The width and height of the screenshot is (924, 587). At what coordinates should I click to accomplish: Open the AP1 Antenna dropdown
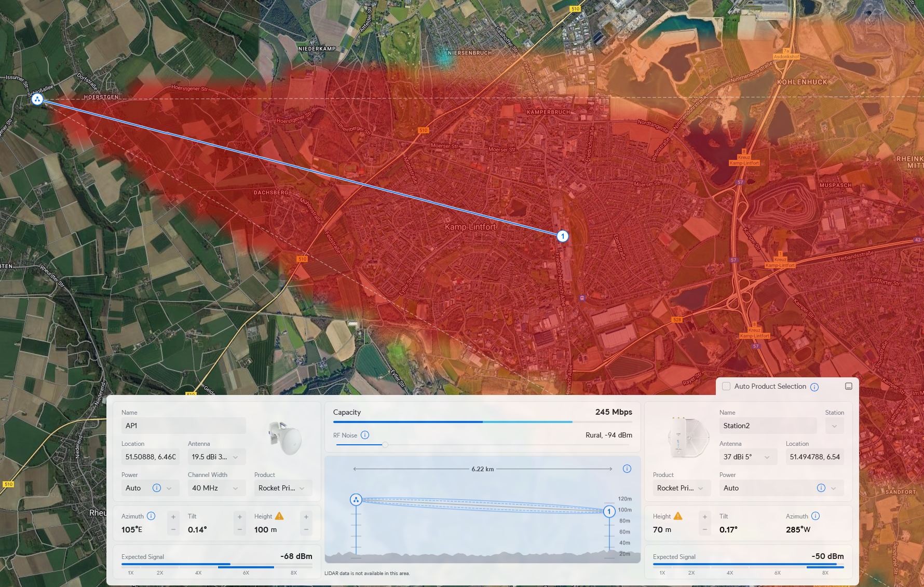(216, 457)
